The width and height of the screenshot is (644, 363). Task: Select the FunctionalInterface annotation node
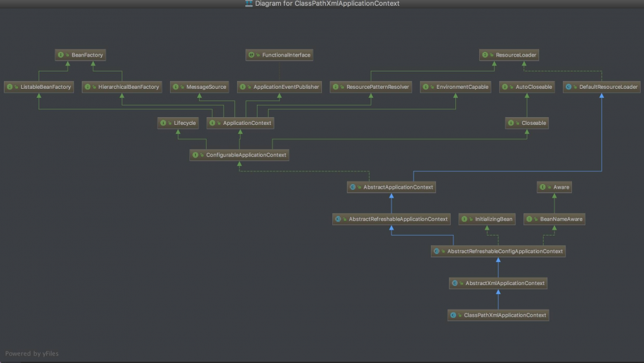[x=279, y=55]
